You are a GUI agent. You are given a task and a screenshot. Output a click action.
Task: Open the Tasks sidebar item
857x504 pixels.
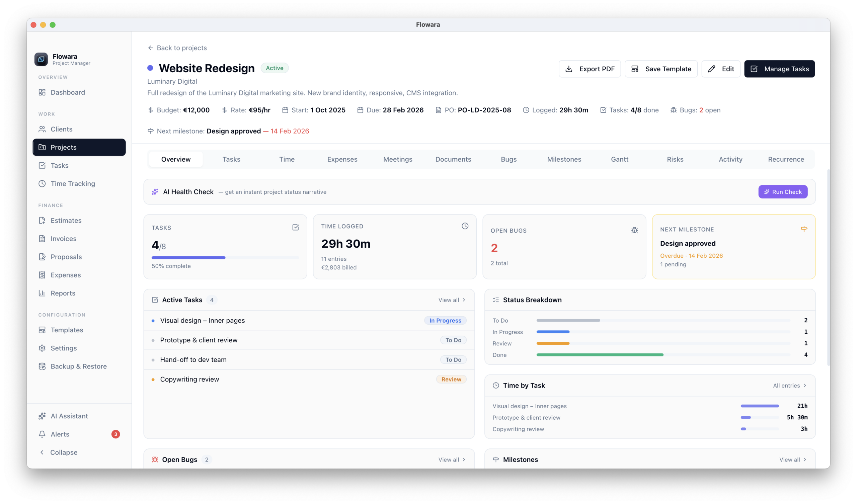point(79,165)
